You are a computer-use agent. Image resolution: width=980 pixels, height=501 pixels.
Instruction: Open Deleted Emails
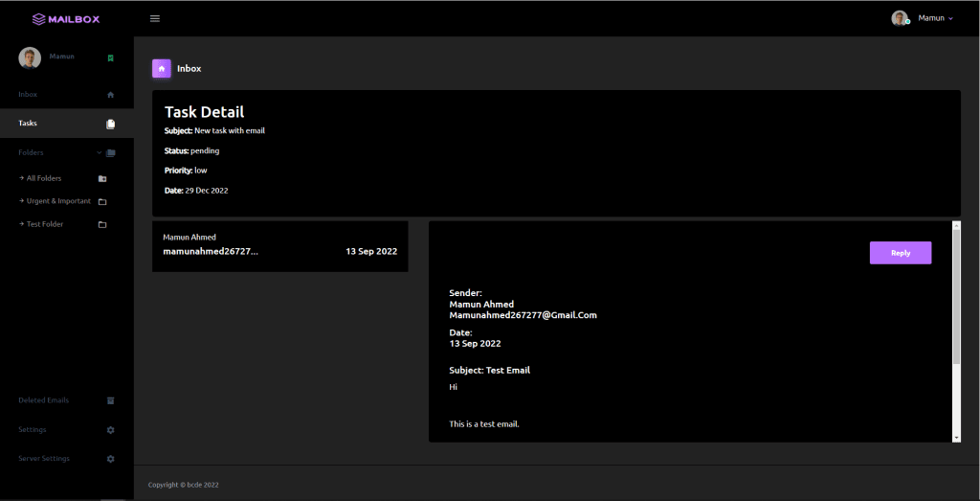(44, 400)
